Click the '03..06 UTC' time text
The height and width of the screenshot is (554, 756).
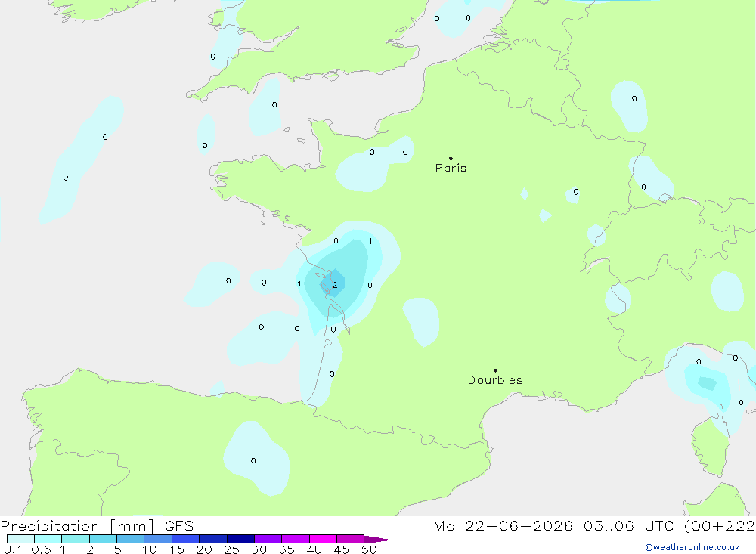click(628, 525)
